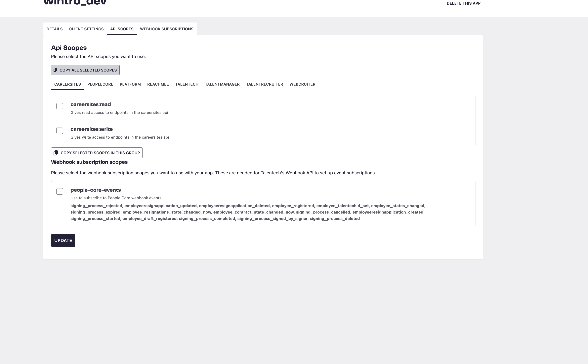Enable the careersites:read scope checkbox
This screenshot has width=588, height=364.
pos(60,106)
